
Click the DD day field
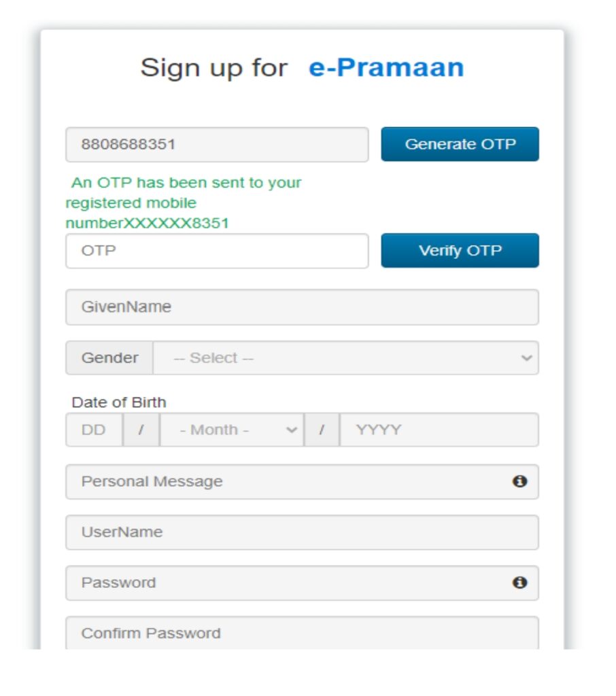pos(95,429)
